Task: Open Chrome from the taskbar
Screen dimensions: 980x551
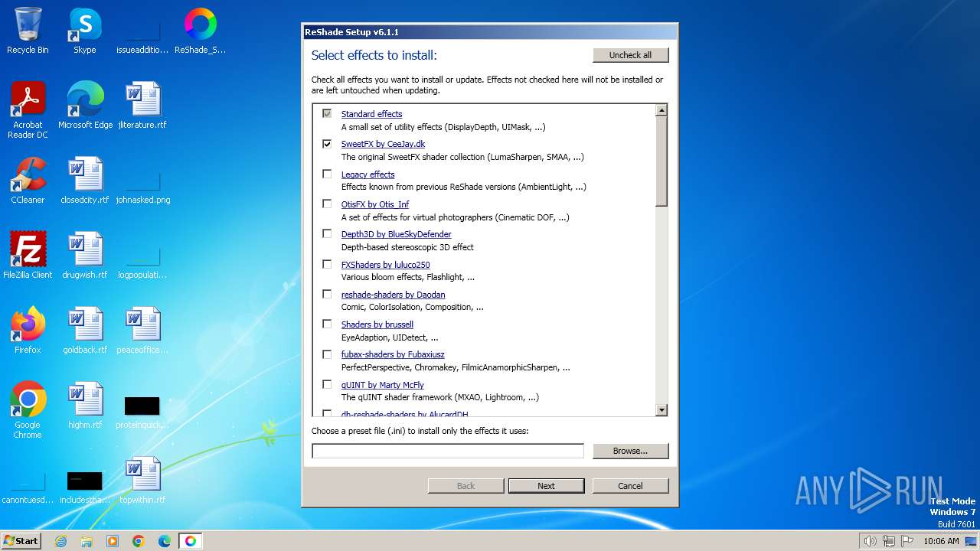Action: pyautogui.click(x=139, y=541)
